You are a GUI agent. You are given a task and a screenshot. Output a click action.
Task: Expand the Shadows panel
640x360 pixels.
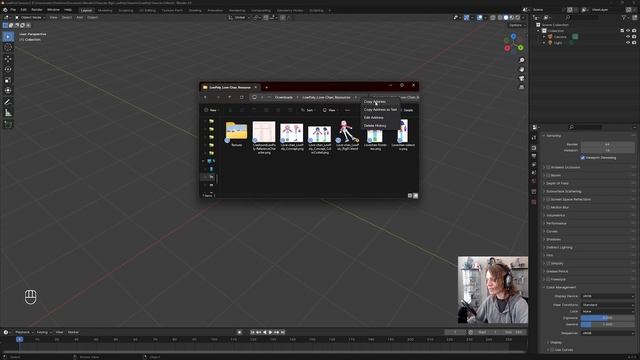pyautogui.click(x=552, y=240)
